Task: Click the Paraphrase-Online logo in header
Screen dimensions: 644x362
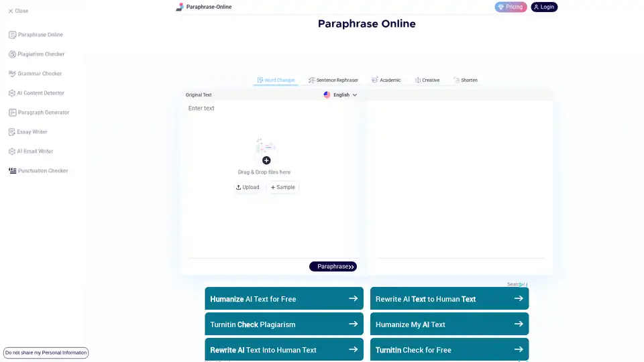Action: pos(179,7)
